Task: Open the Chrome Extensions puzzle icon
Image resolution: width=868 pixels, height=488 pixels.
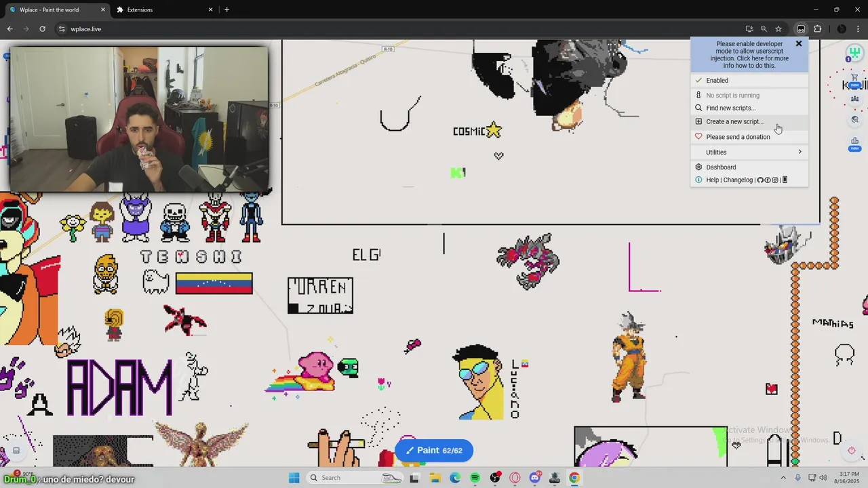Action: click(817, 29)
